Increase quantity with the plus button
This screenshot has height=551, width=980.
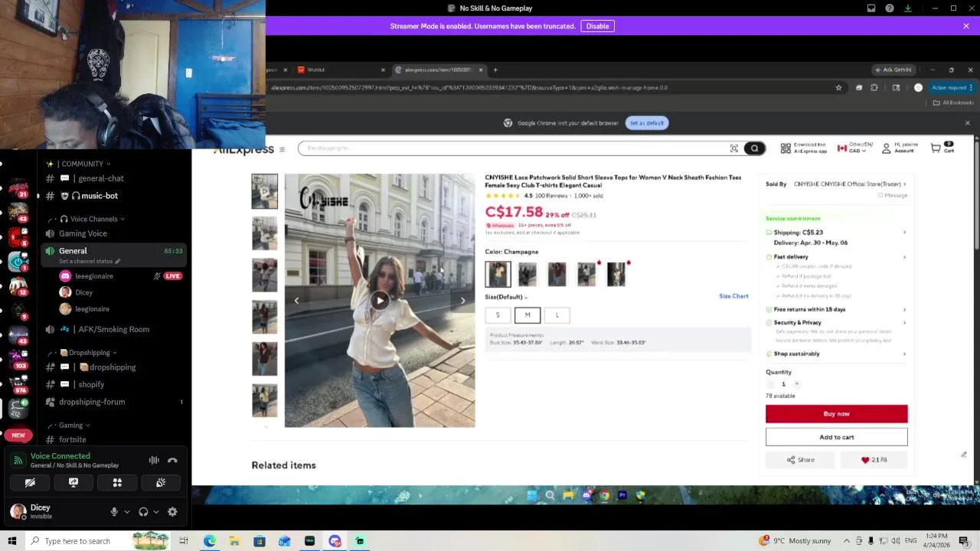click(796, 383)
